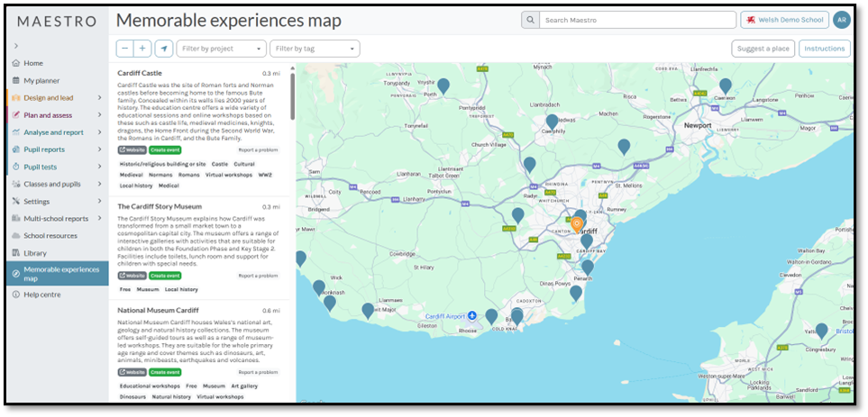This screenshot has height=417, width=868.
Task: Click the locate me arrow icon
Action: [x=163, y=49]
